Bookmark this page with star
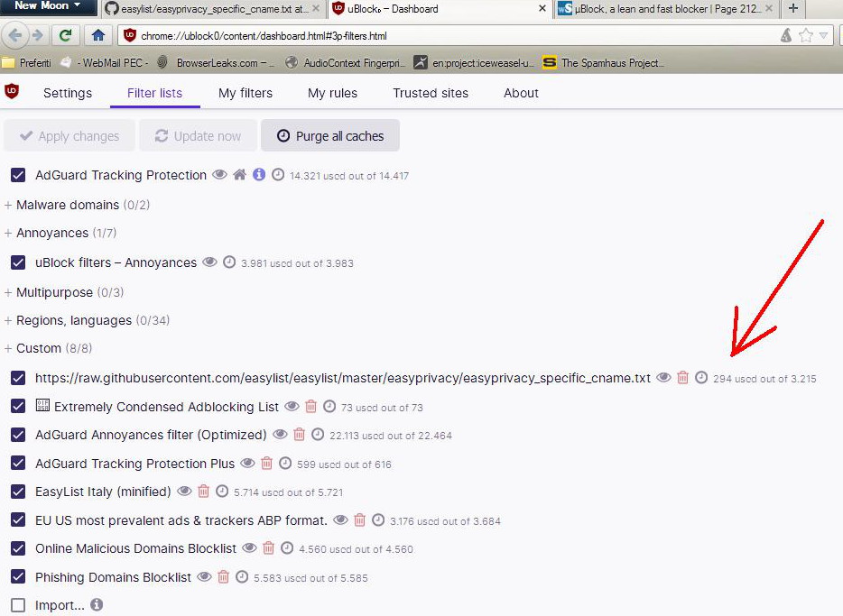843x616 pixels. [805, 36]
